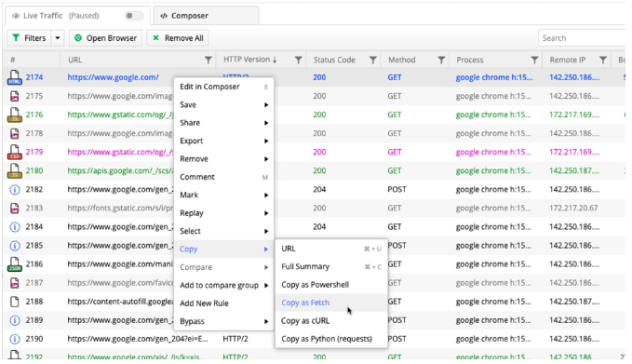Image resolution: width=632 pixels, height=364 pixels.
Task: Click the HTML file icon for session 2174
Action: coord(15,77)
